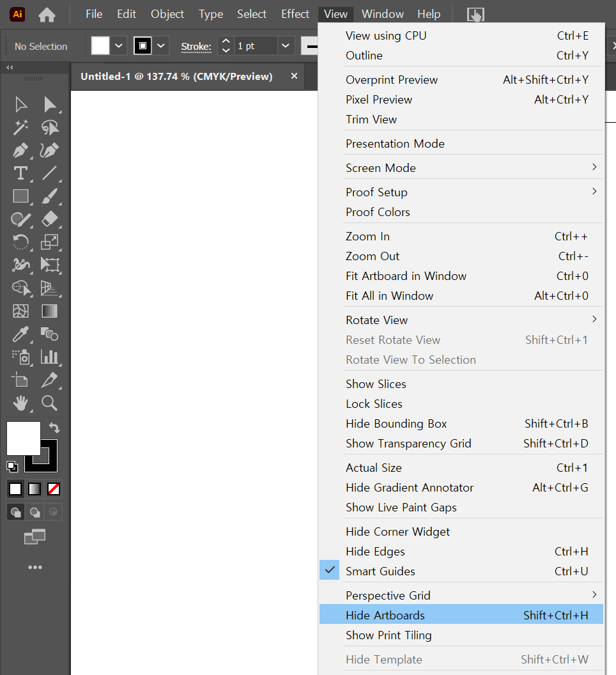Select the Mesh tool
The width and height of the screenshot is (616, 675).
[20, 311]
